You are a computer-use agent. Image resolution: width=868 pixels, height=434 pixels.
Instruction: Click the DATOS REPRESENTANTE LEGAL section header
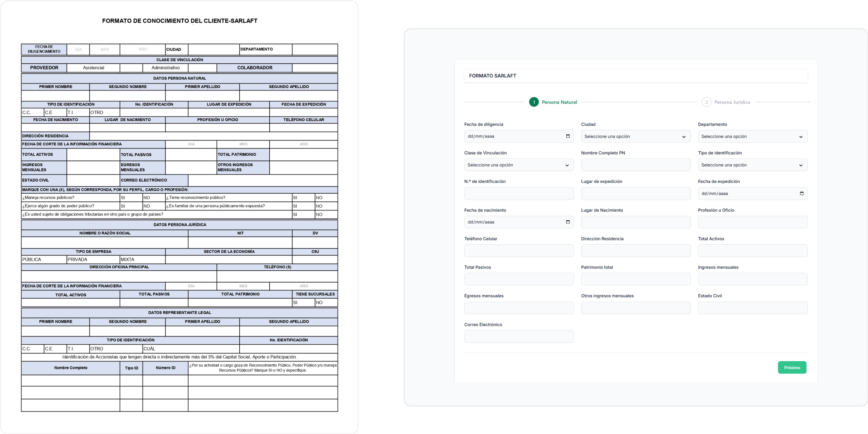click(180, 313)
